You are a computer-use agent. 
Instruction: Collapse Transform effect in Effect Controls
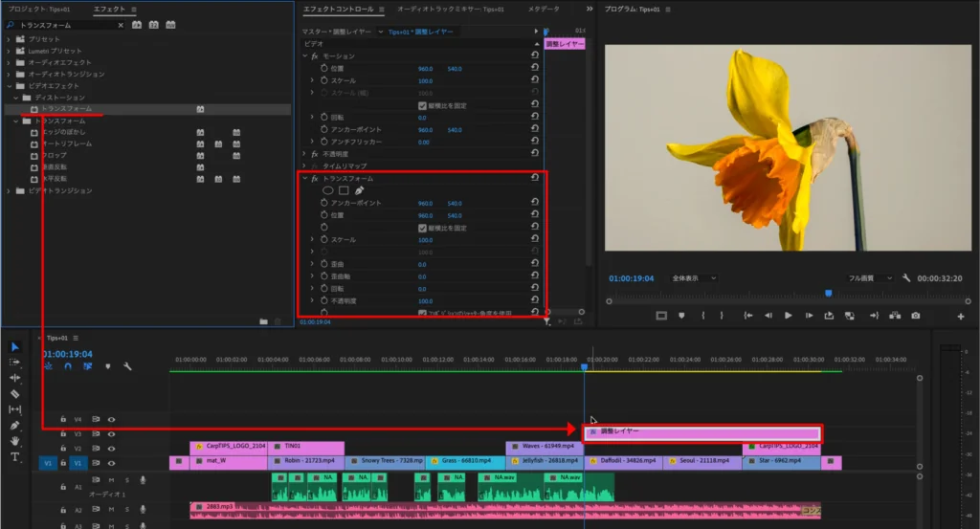(x=305, y=178)
